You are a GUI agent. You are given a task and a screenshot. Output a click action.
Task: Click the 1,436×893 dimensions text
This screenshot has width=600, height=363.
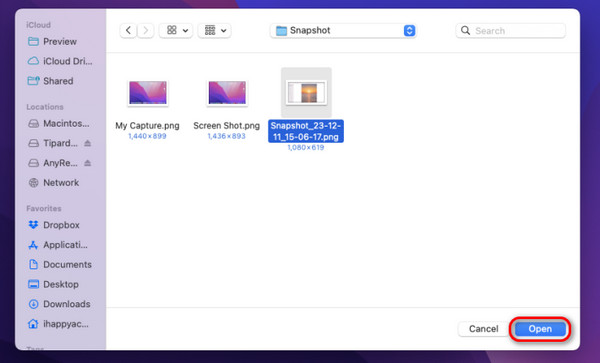click(227, 136)
